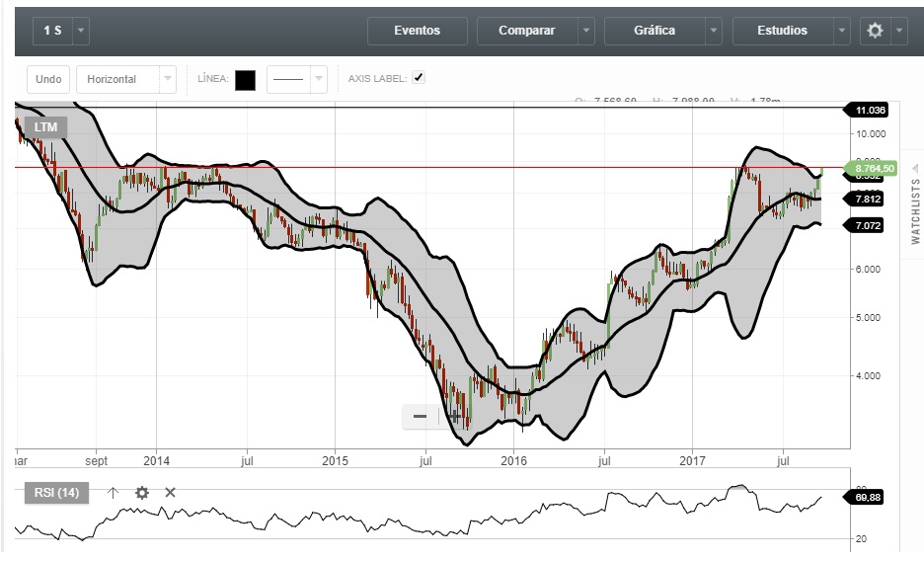Select the LTM ticker label

45,126
